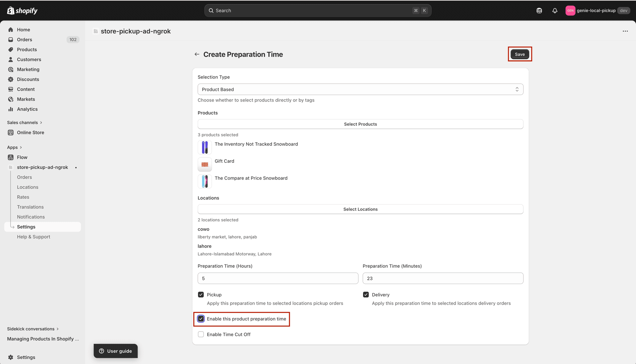
Task: Go to the Translations page
Action: pos(30,207)
